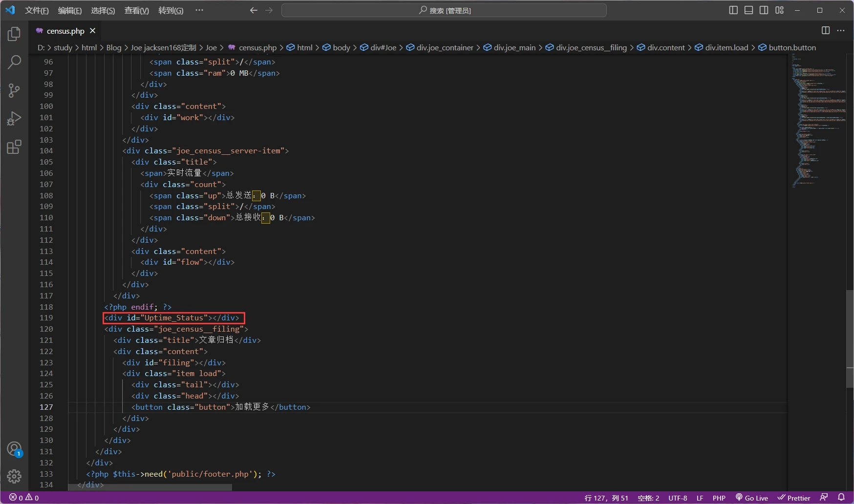
Task: Click the div#Joe breadcrumb symbol
Action: click(x=378, y=47)
